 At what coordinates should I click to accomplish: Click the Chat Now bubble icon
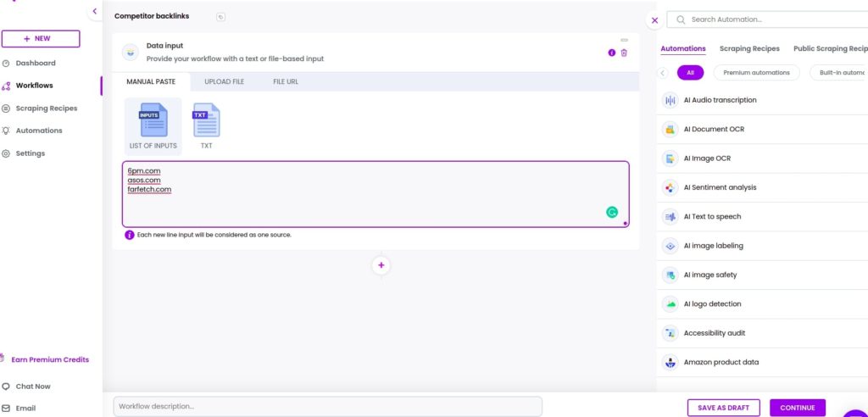[x=6, y=386]
